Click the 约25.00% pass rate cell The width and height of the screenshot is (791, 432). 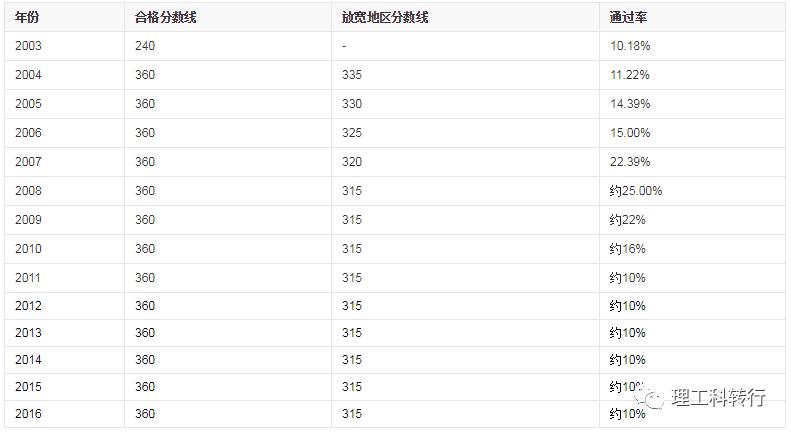click(x=636, y=191)
